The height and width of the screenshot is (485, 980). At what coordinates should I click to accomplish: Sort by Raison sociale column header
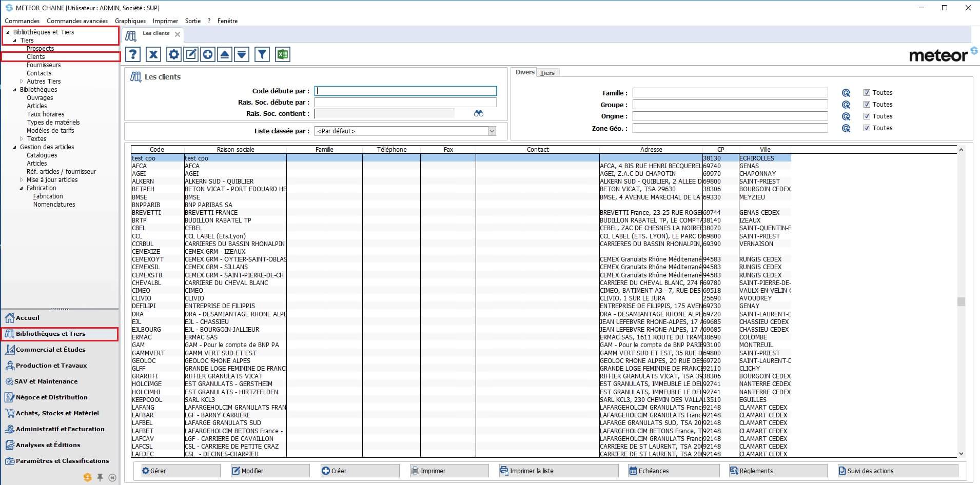point(236,150)
